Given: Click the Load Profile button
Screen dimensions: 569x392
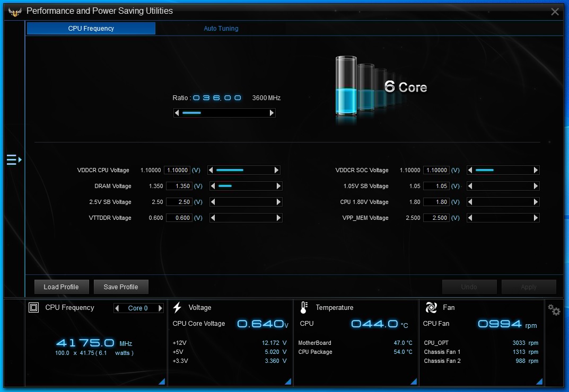Looking at the screenshot, I should click(x=61, y=287).
